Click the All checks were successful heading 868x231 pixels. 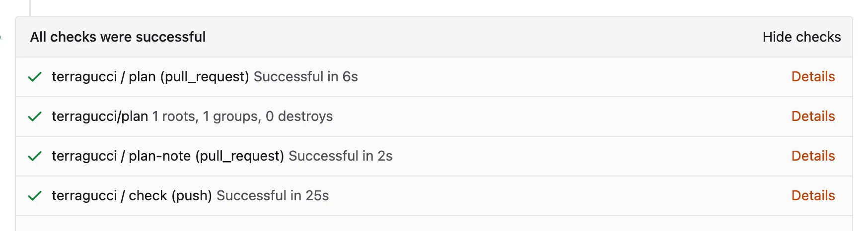point(118,37)
